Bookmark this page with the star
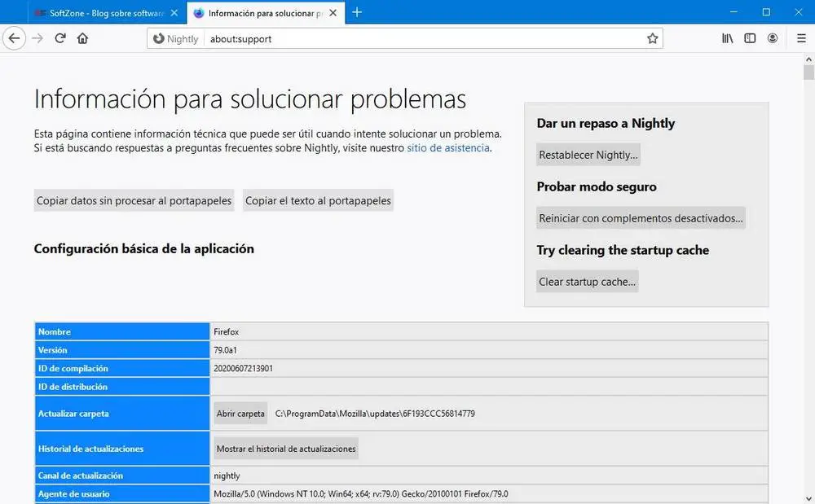The height and width of the screenshot is (504, 815). (x=652, y=38)
